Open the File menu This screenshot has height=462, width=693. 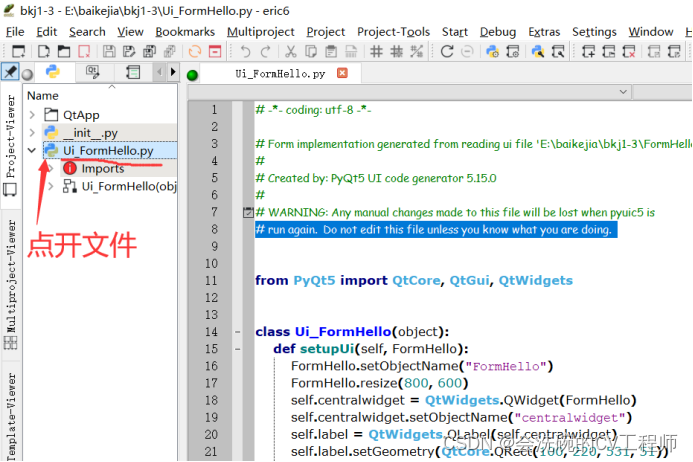click(15, 32)
